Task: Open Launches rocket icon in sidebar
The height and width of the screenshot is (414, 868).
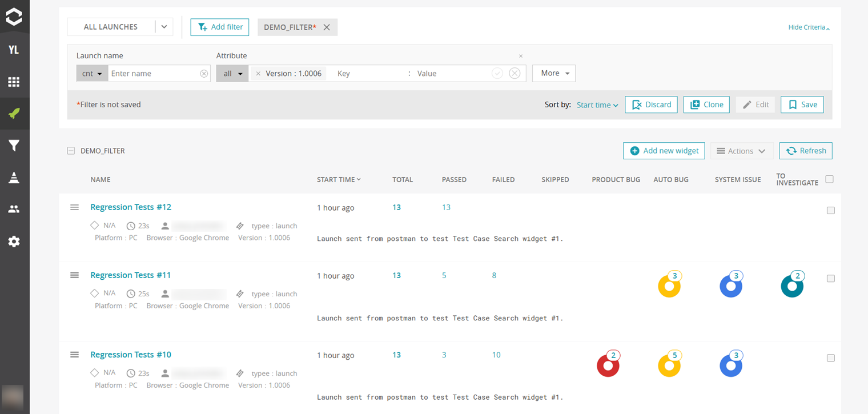Action: [14, 114]
